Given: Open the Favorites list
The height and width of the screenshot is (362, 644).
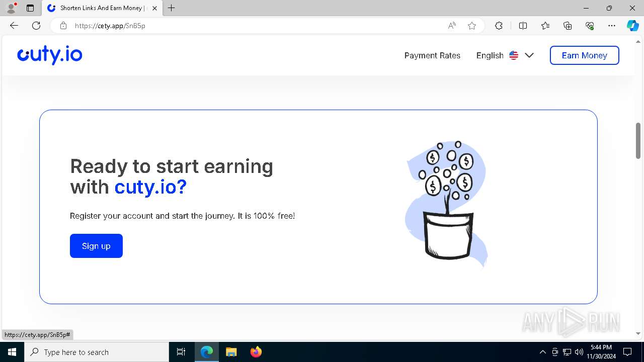Looking at the screenshot, I should tap(545, 26).
